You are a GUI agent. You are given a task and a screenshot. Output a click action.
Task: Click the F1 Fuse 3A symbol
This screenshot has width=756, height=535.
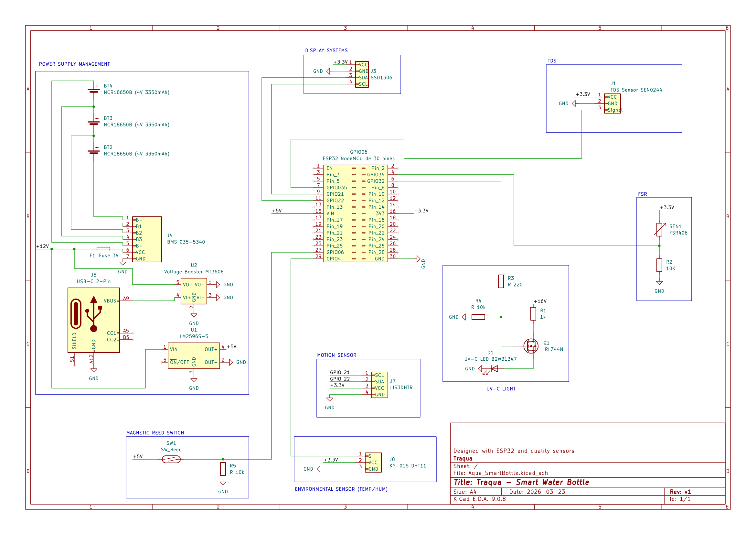pyautogui.click(x=103, y=249)
